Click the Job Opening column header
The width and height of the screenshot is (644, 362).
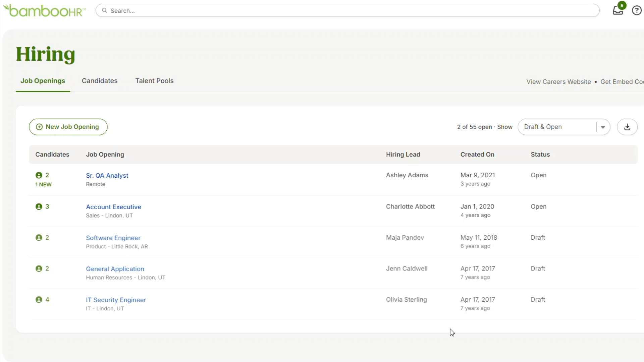coord(105,155)
